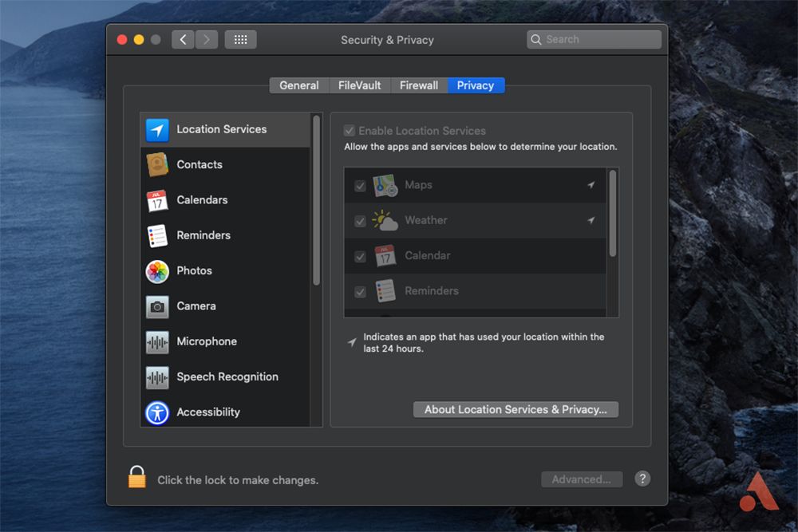The image size is (798, 532).
Task: Close the window with the red button
Action: point(122,40)
